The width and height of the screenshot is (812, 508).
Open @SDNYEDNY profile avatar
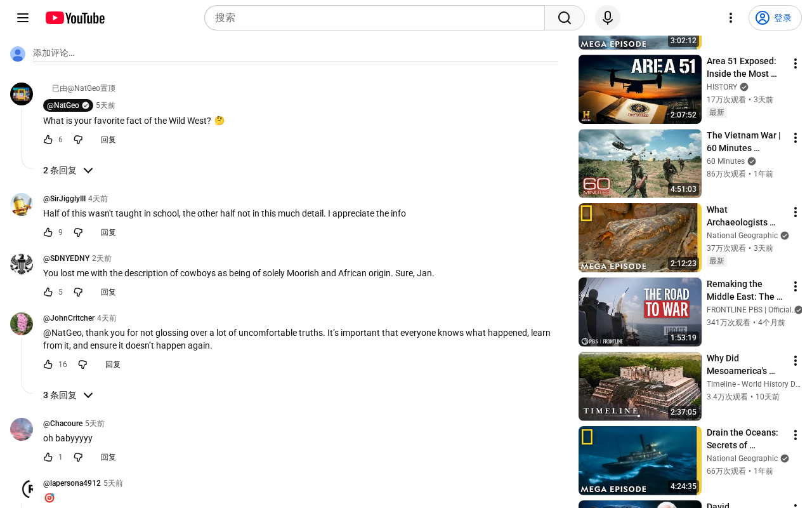pyautogui.click(x=22, y=264)
